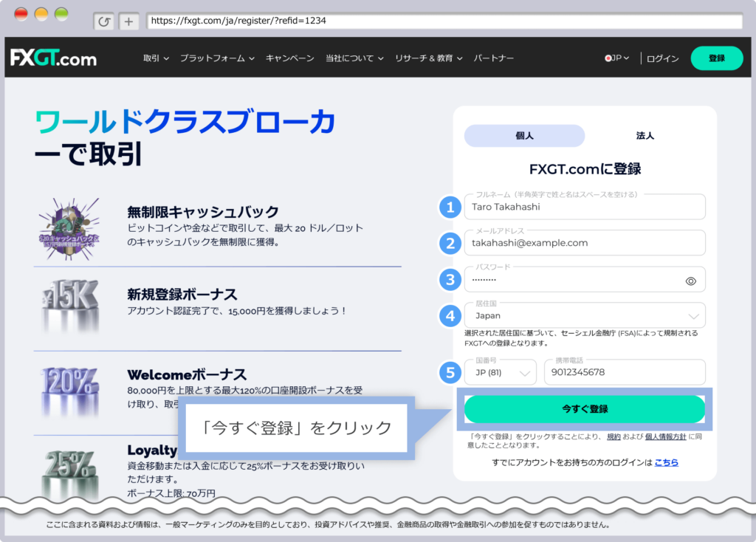Image resolution: width=756 pixels, height=542 pixels.
Task: Open the キャンペーン menu item
Action: tap(289, 58)
